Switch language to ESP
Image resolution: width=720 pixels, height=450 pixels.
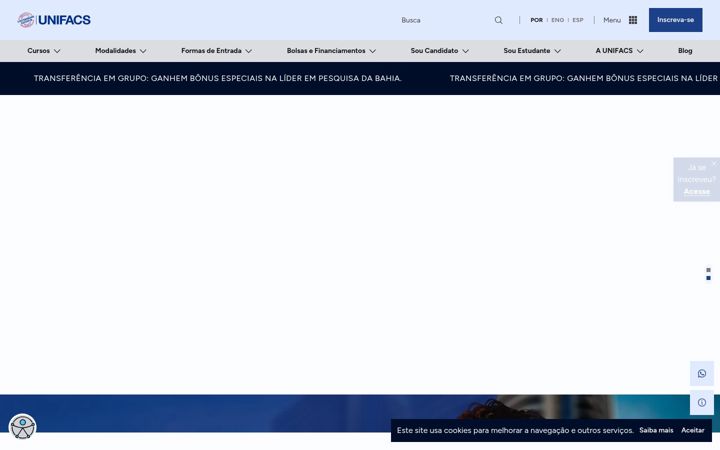point(578,20)
